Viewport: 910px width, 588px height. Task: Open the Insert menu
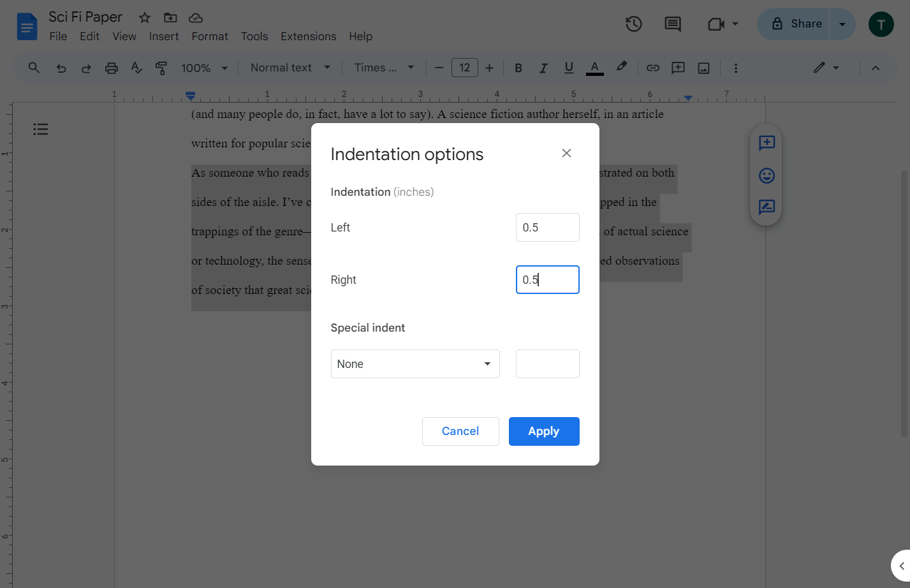coord(164,36)
